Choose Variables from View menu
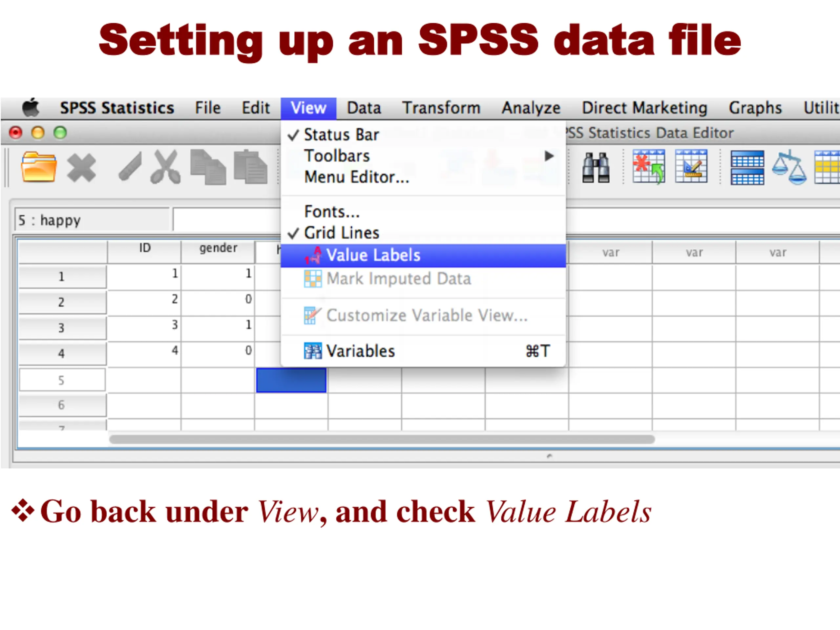The image size is (840, 630). coord(423,351)
